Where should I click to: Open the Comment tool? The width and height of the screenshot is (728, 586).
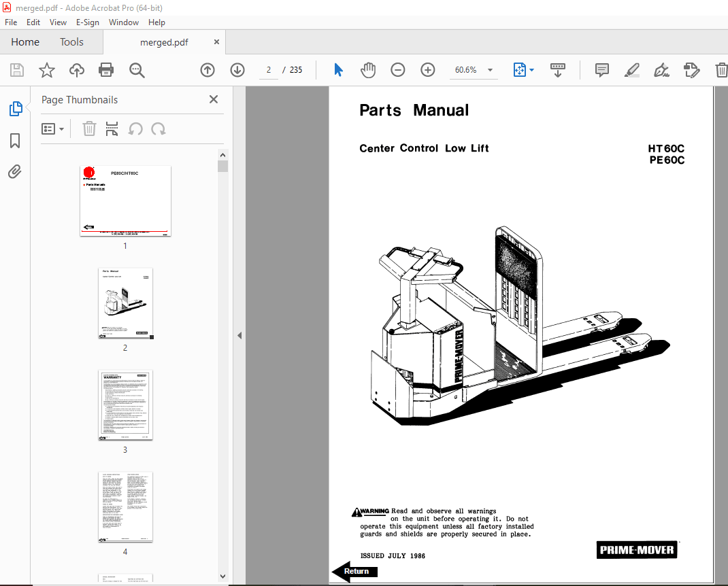pyautogui.click(x=601, y=69)
